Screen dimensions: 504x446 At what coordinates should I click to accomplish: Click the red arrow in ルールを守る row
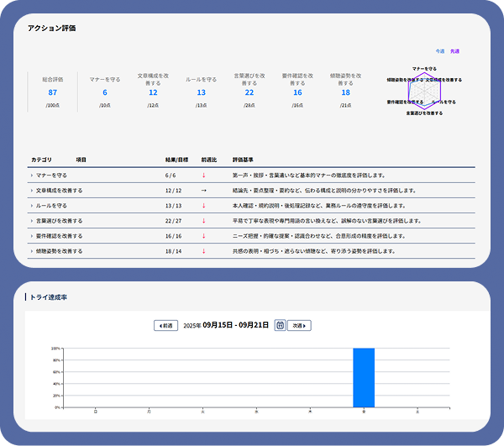pyautogui.click(x=202, y=206)
